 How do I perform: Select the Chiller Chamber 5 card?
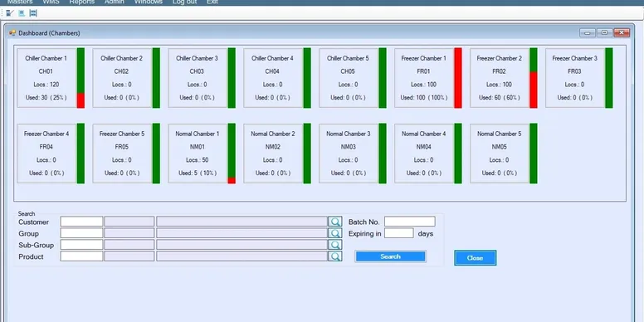coord(349,78)
